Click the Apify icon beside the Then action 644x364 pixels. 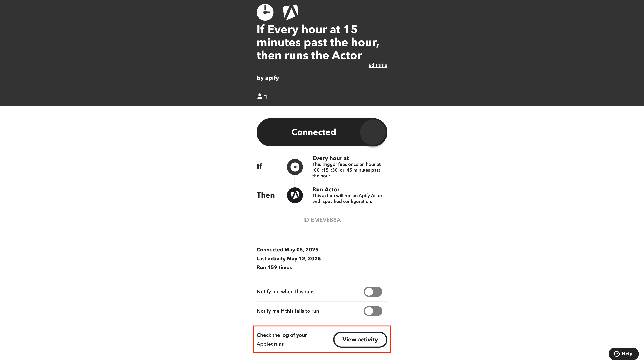pos(295,195)
